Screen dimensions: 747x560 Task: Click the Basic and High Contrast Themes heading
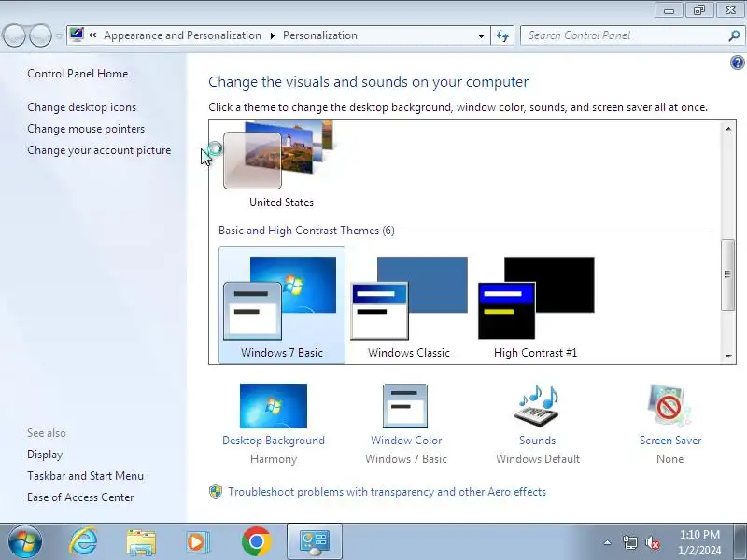click(x=306, y=231)
